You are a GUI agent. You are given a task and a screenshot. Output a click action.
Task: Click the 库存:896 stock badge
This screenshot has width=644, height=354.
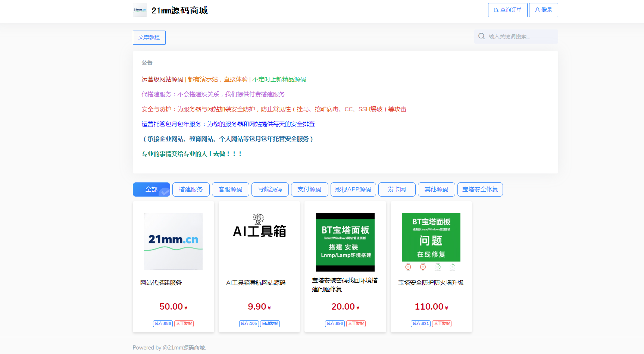335,324
